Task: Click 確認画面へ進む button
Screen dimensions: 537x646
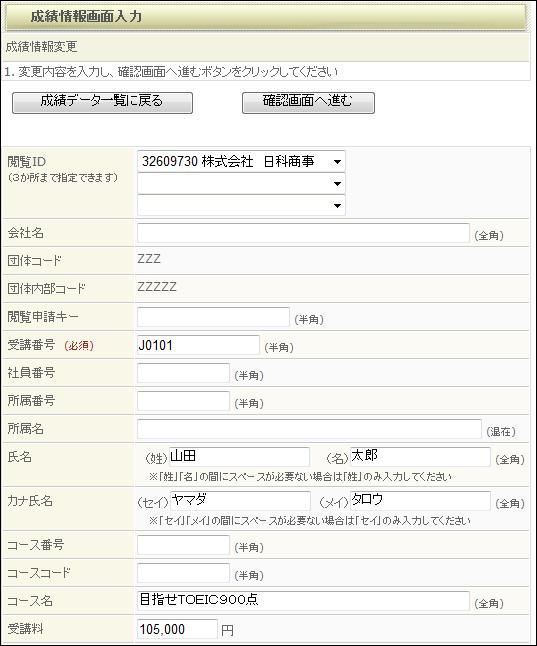Action: 308,103
